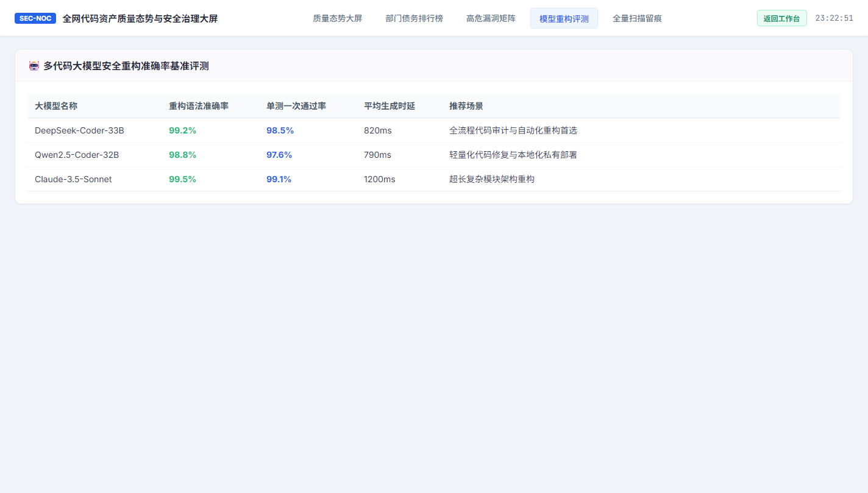This screenshot has height=493, width=868.
Task: Click the panel heading 多代码大模型安全重构准确率基准评测
Action: tap(126, 66)
